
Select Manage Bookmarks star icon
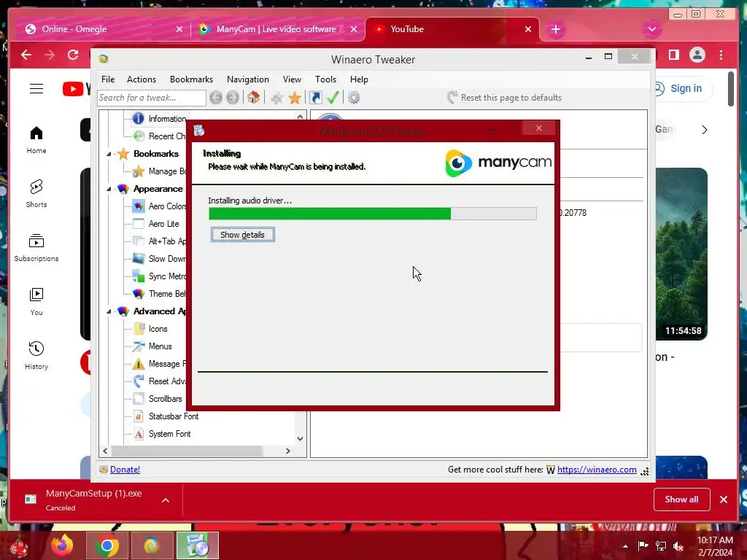coord(139,171)
